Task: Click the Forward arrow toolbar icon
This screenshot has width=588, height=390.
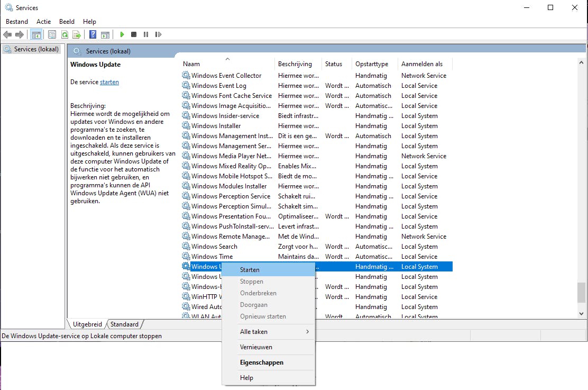Action: (x=20, y=34)
